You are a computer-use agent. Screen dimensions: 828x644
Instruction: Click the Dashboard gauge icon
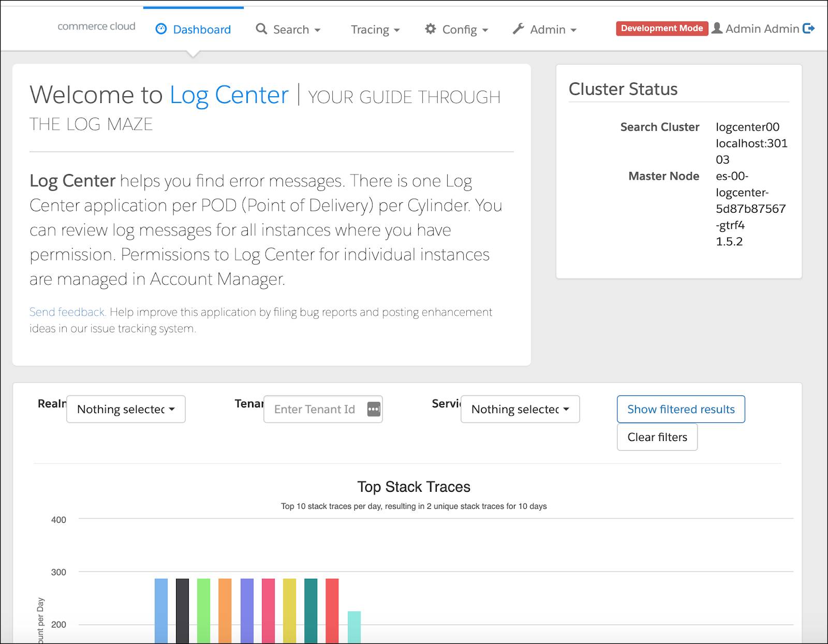[x=161, y=29]
